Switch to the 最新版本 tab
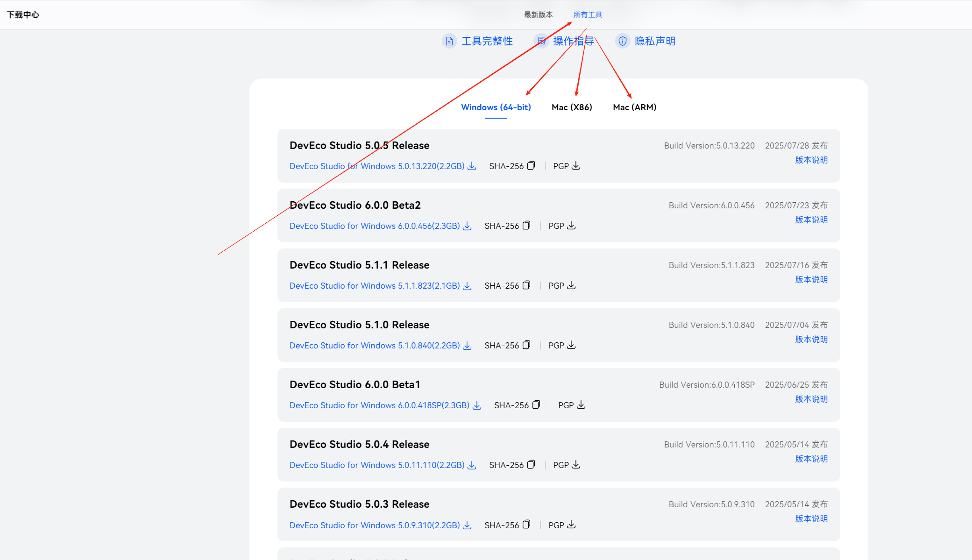Image resolution: width=972 pixels, height=560 pixels. (x=538, y=14)
